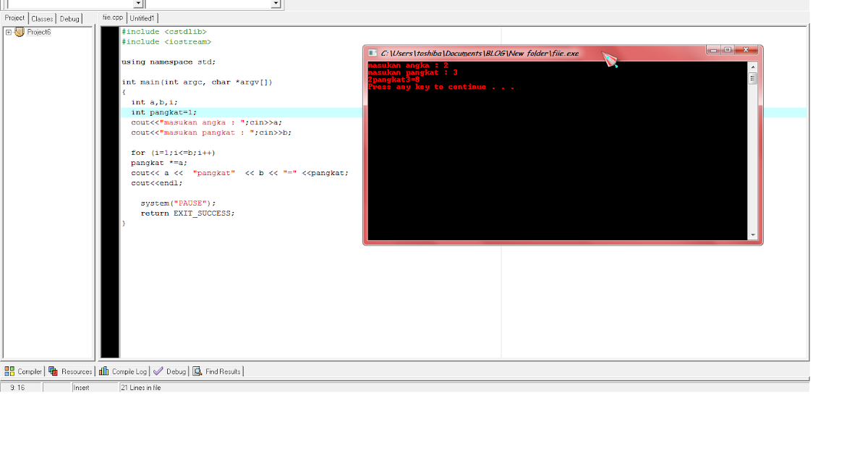Click line 'using namespace std;'
Viewport: 868px width, 456px height.
[x=169, y=62]
